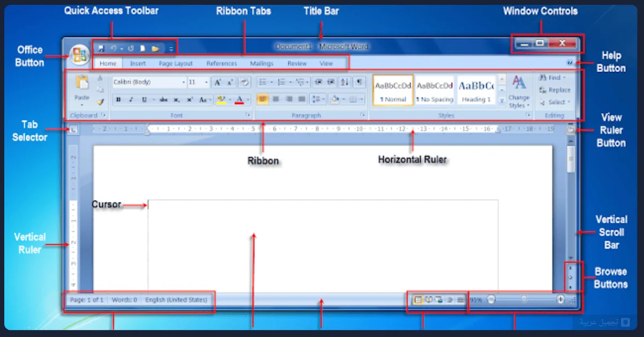Click the Shrink Font button

(x=230, y=82)
